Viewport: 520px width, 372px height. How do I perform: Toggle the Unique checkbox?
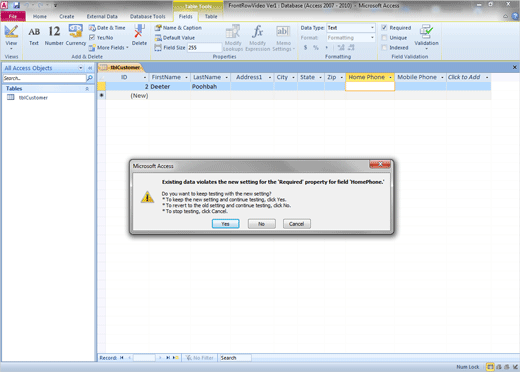384,38
